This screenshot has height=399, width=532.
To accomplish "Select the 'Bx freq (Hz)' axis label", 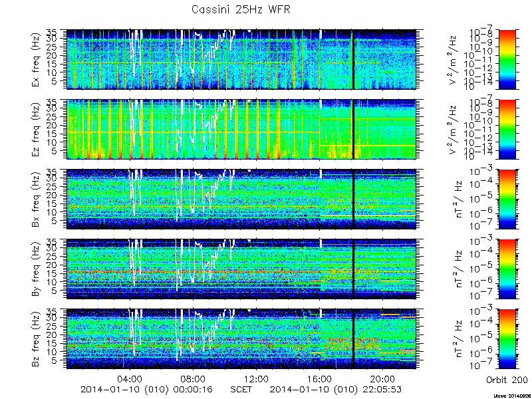I will pos(36,199).
